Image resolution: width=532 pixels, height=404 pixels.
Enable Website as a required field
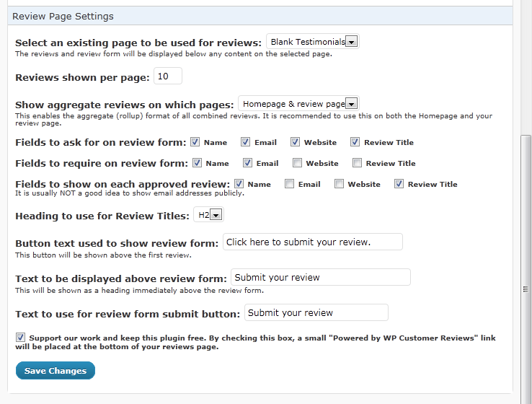click(x=297, y=163)
